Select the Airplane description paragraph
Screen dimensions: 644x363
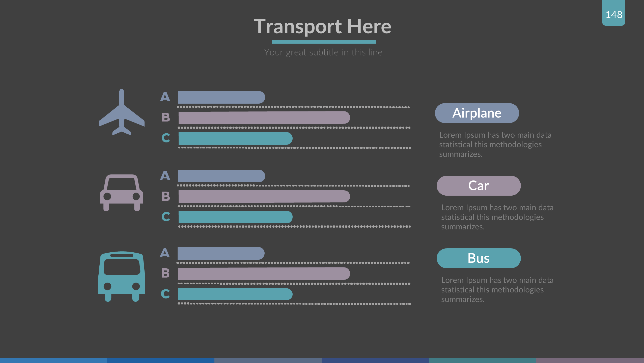(495, 144)
